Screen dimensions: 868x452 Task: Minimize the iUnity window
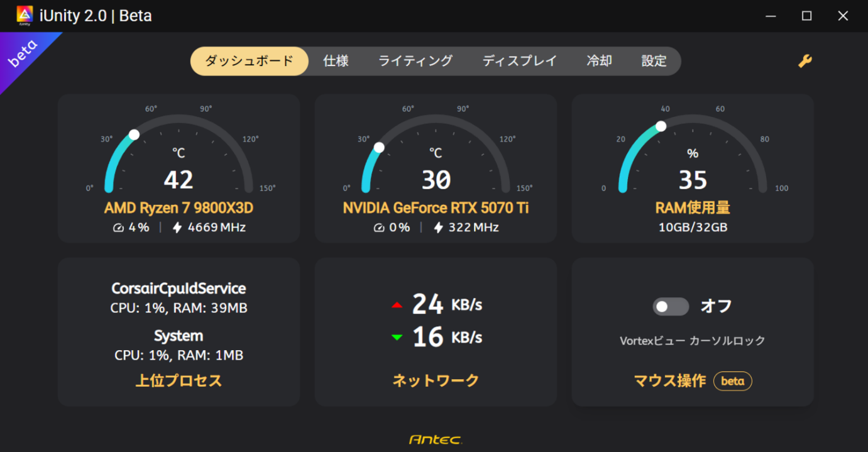click(x=771, y=16)
